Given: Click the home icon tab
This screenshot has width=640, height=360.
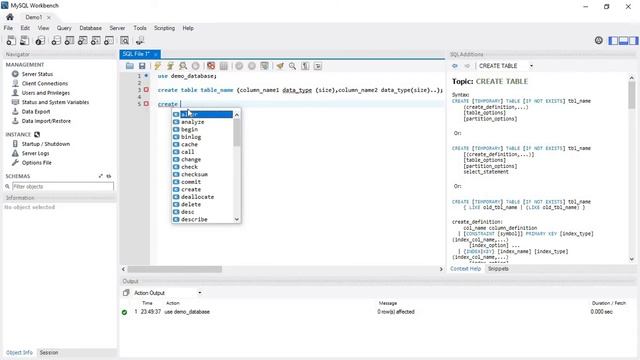Looking at the screenshot, I should 10,17.
